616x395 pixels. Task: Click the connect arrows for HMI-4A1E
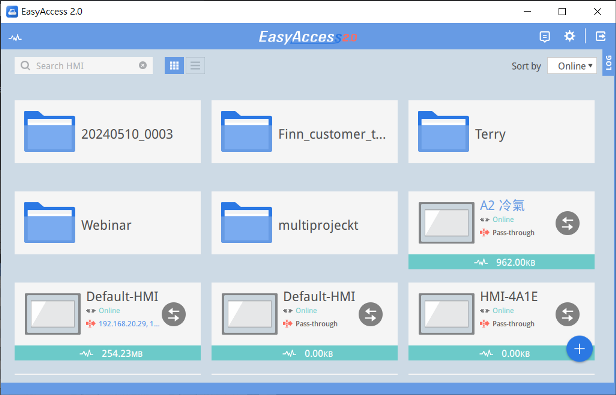(567, 314)
